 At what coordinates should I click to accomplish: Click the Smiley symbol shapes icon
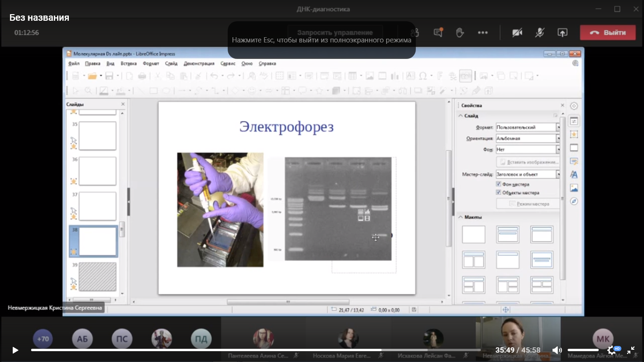[x=252, y=90]
